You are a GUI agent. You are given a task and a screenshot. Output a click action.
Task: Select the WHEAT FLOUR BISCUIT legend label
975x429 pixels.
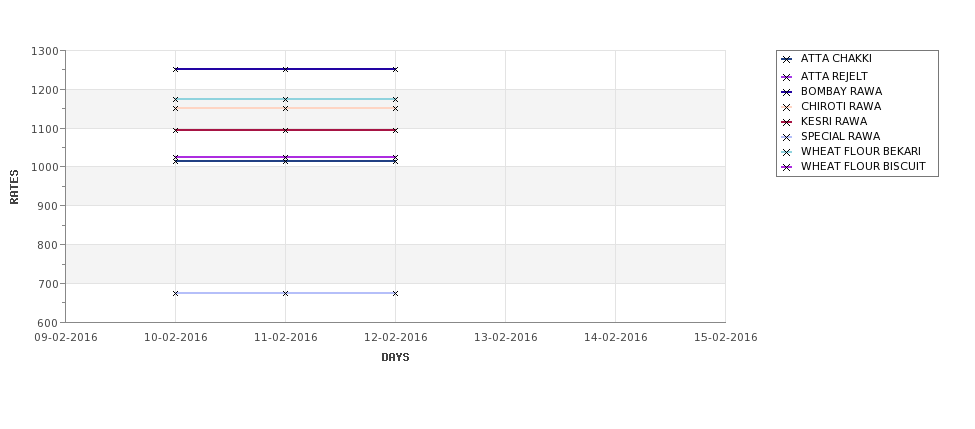tap(863, 167)
